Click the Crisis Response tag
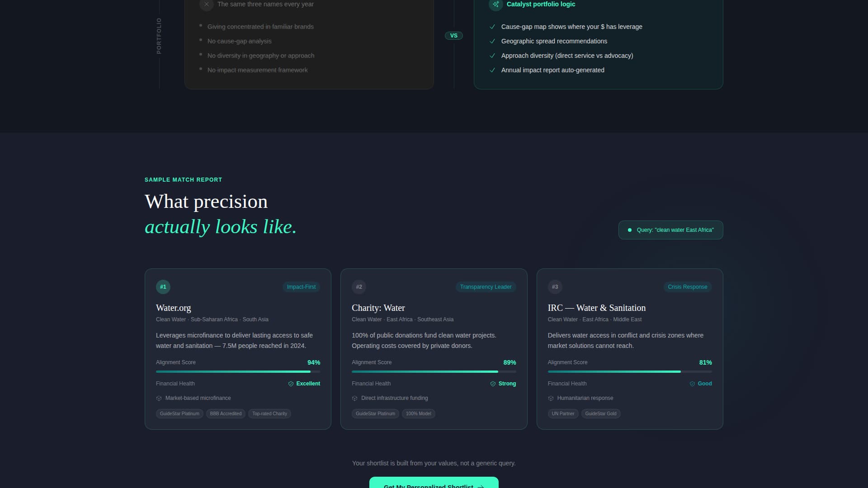The width and height of the screenshot is (868, 488). point(688,287)
